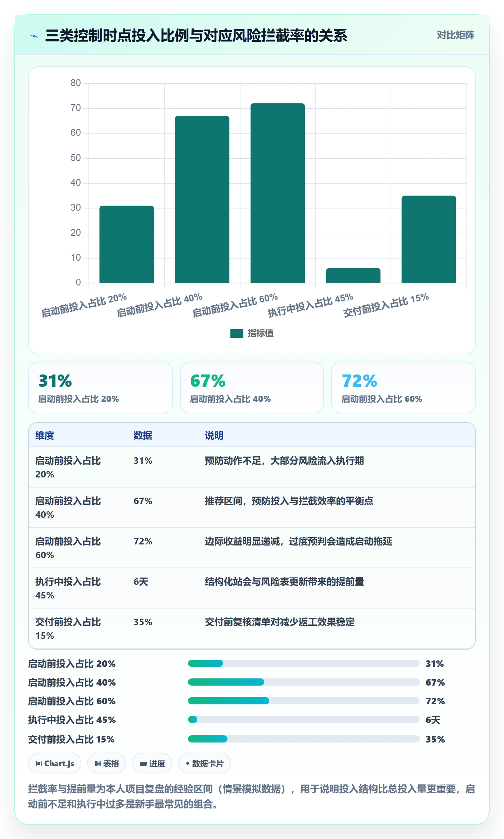Image resolution: width=504 pixels, height=839 pixels.
Task: Click the 表格 tag grid icon
Action: click(x=98, y=763)
